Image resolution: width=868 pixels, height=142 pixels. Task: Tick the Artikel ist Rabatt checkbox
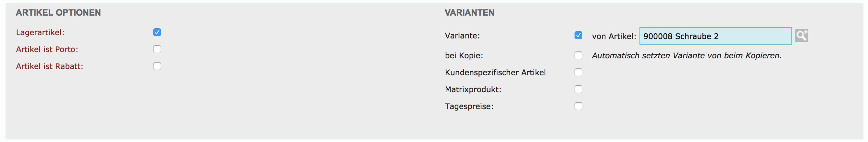(157, 66)
